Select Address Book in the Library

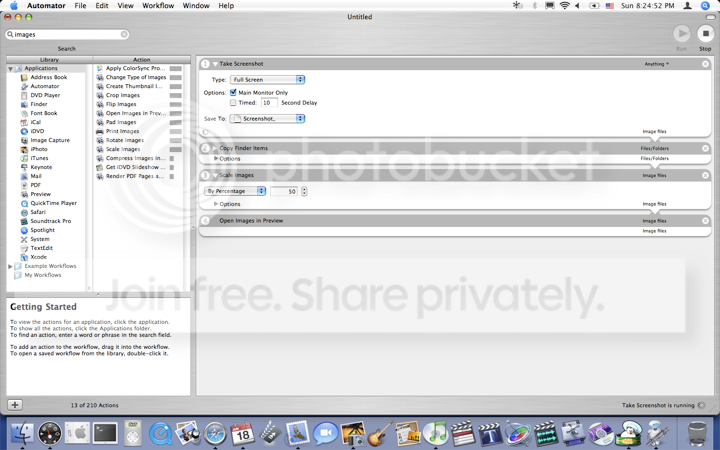pos(49,77)
